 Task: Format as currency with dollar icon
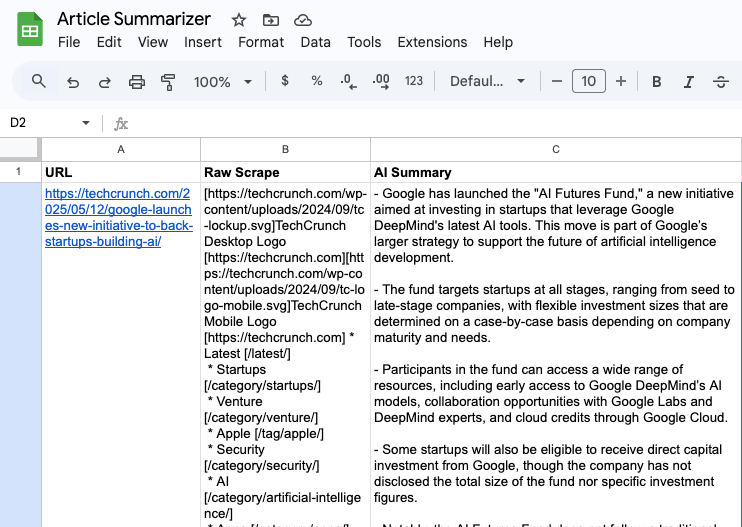point(284,80)
